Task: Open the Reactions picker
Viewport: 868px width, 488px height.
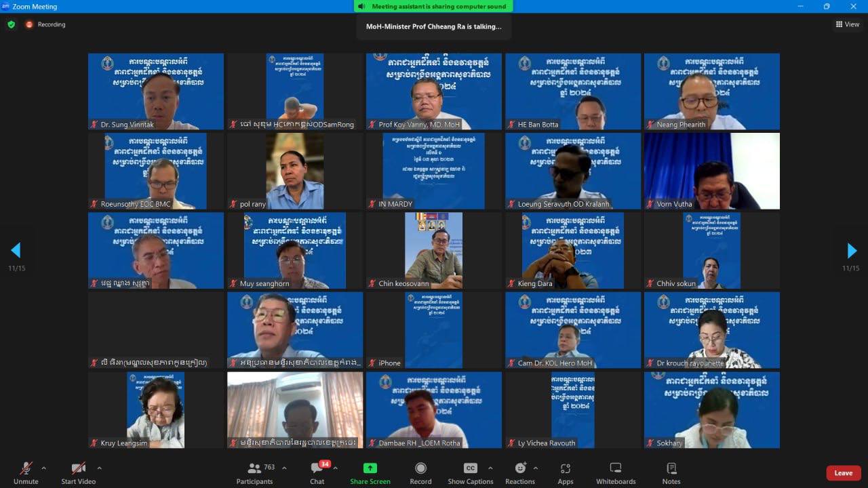Action: click(520, 468)
